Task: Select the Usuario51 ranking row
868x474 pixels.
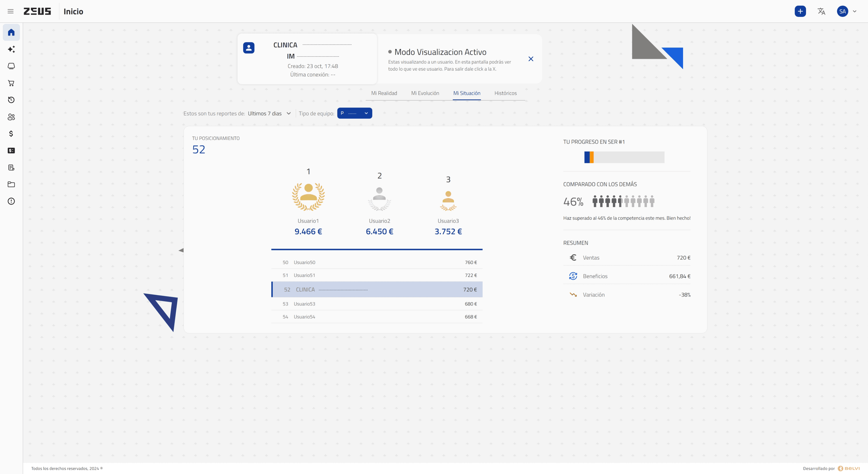Action: click(377, 275)
